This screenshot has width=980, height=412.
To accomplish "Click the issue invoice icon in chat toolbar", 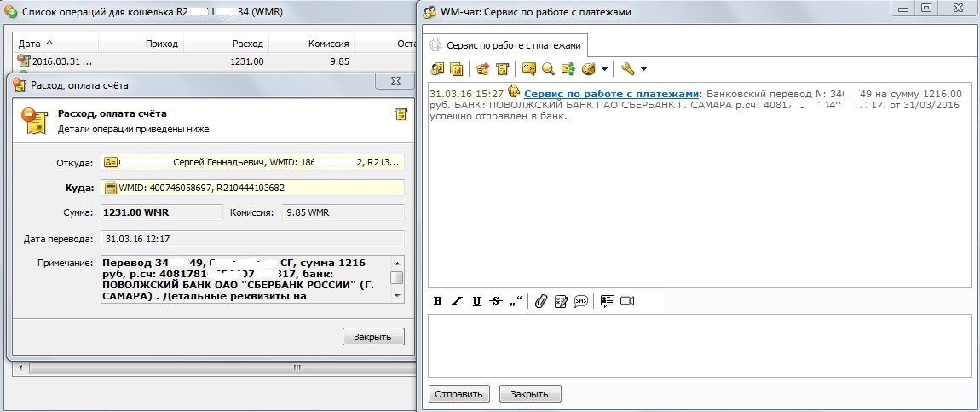I will (503, 69).
